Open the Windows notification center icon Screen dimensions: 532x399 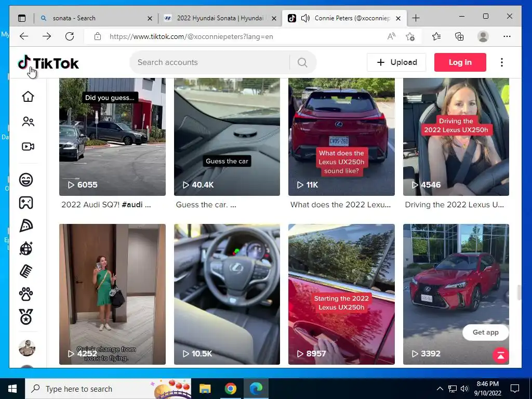click(515, 389)
